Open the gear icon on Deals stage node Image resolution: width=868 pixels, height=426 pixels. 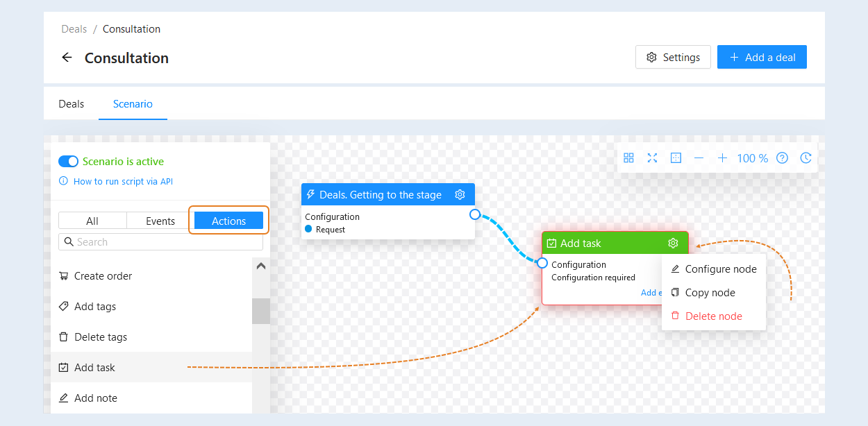460,194
